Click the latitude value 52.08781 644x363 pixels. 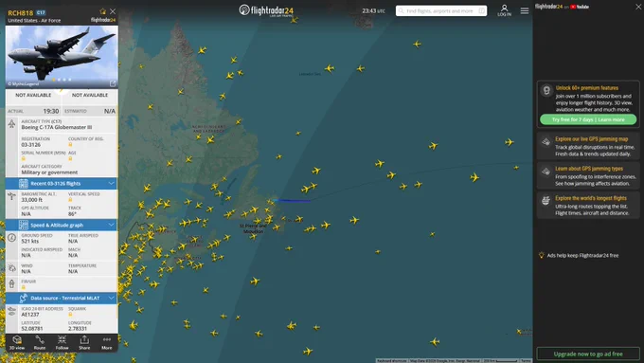pos(32,329)
